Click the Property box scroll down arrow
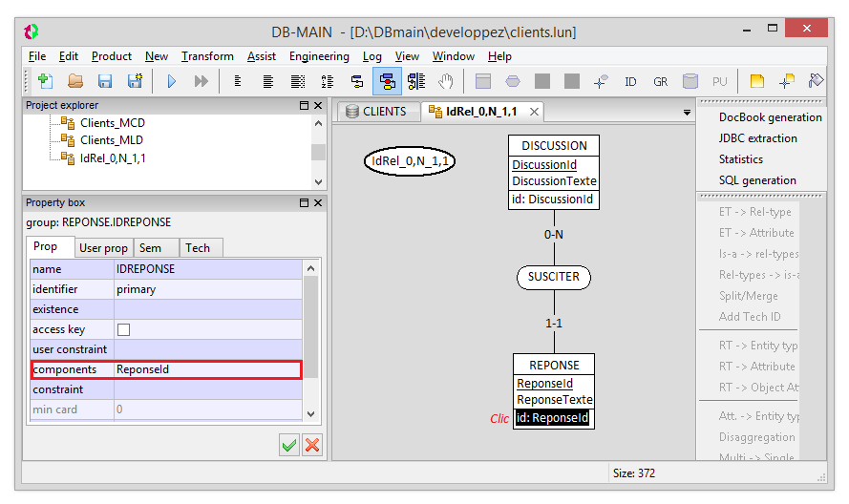Screen dimensions: 849x504 coord(310,414)
